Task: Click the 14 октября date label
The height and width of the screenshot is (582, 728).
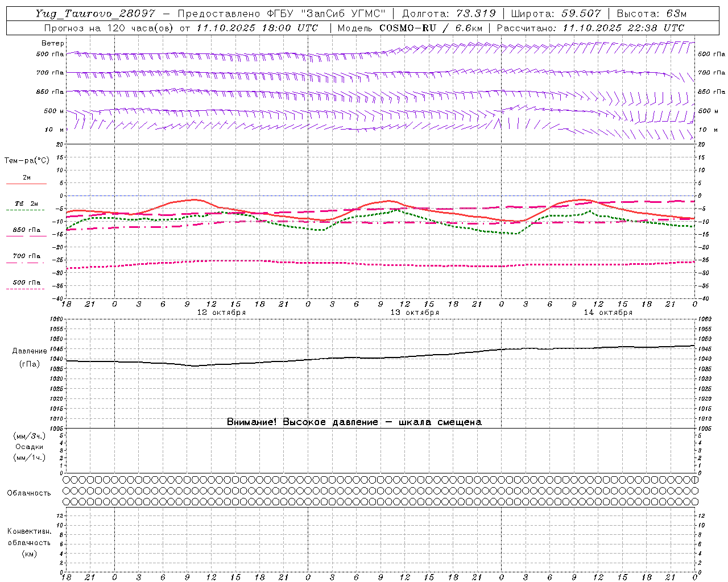Action: (x=608, y=313)
